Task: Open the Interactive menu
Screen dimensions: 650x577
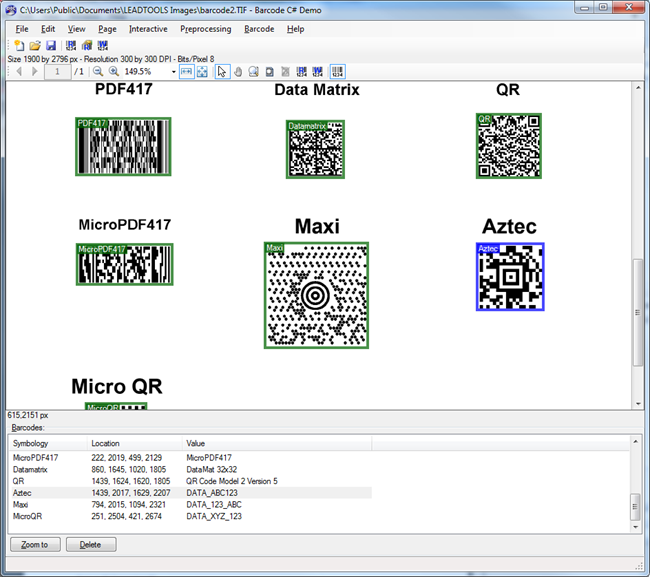Action: click(148, 29)
